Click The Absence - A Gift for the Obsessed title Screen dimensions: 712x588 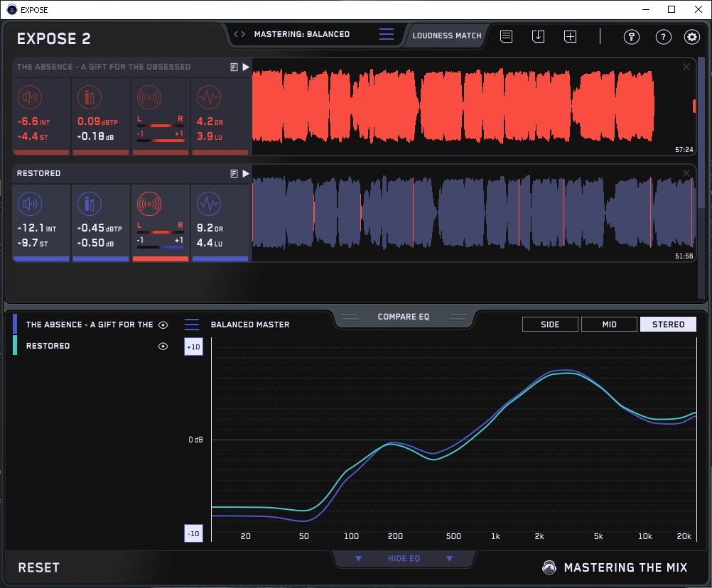tap(104, 67)
